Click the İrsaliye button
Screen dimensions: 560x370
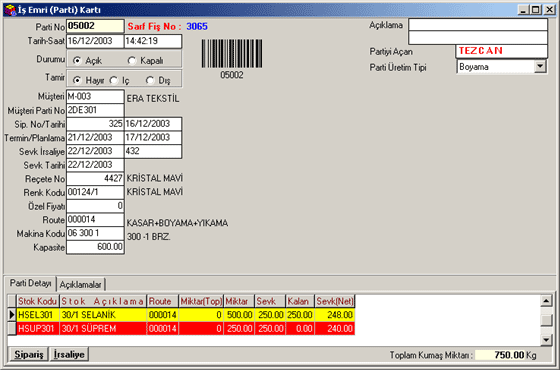click(x=69, y=354)
